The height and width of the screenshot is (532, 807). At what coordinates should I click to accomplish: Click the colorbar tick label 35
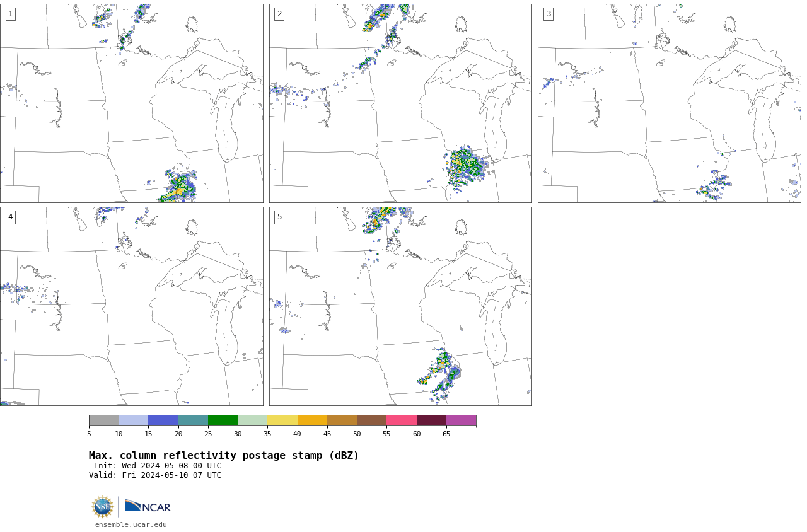pos(267,434)
